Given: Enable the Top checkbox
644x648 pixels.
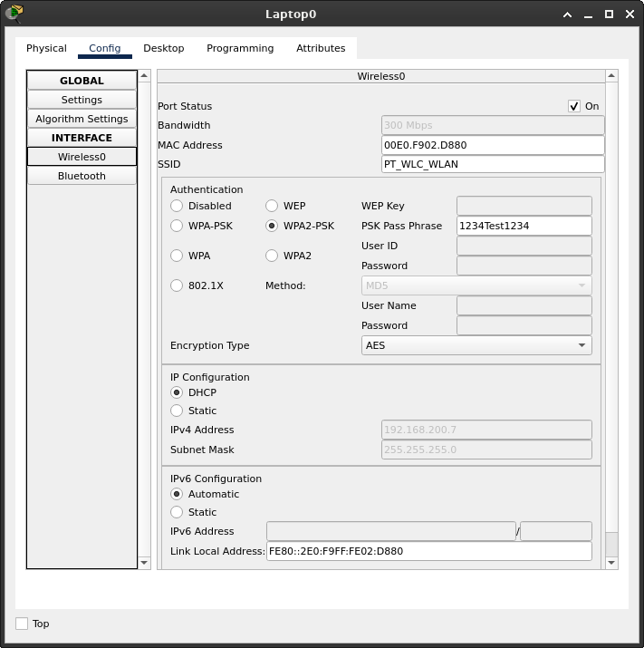Looking at the screenshot, I should click(22, 624).
